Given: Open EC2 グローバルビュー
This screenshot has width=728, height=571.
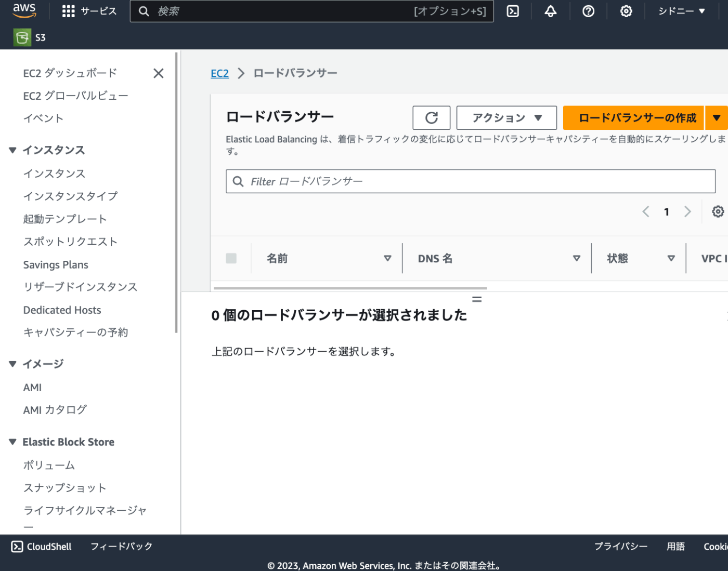Looking at the screenshot, I should pos(75,96).
